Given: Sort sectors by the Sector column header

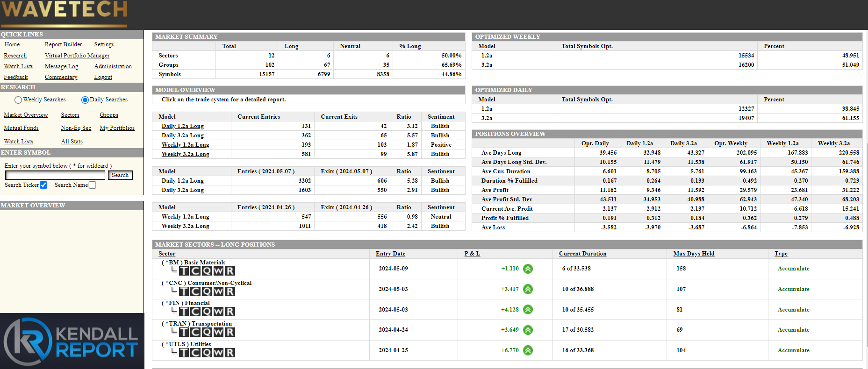Looking at the screenshot, I should (x=167, y=254).
